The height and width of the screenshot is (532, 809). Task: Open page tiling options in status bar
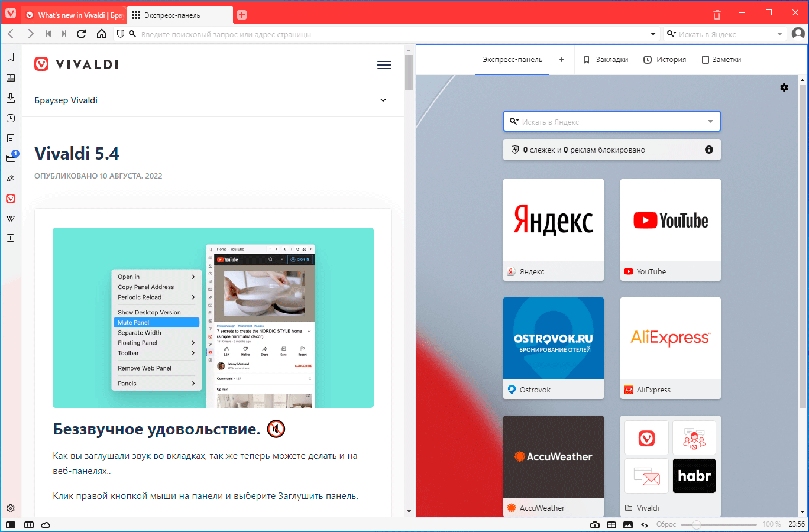(x=611, y=525)
